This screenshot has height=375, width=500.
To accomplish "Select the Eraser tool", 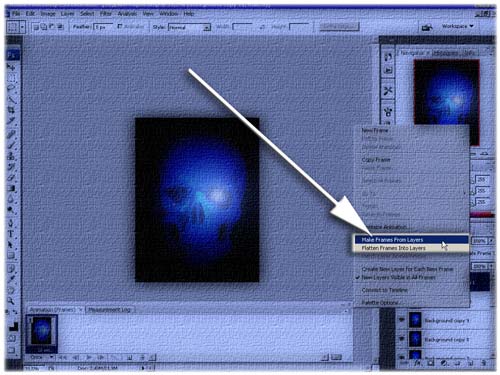I will pos(11,177).
